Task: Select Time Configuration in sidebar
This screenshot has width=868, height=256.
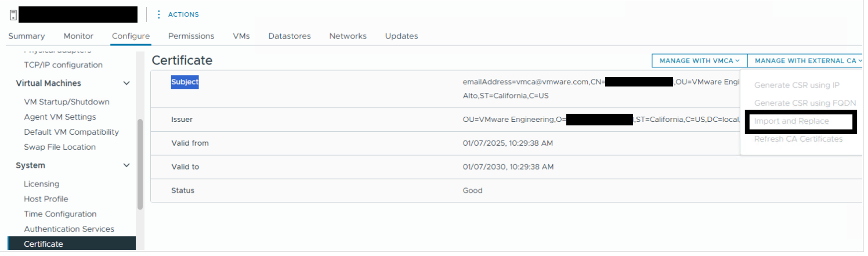Action: pos(60,214)
